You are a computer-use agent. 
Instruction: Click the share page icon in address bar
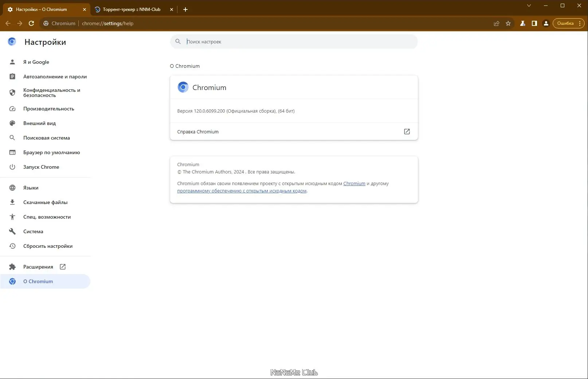(497, 23)
